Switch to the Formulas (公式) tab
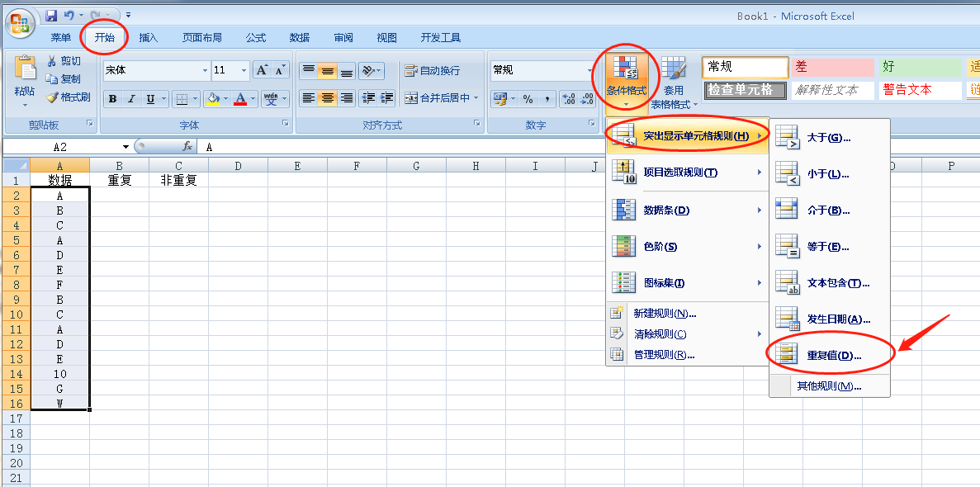The height and width of the screenshot is (487, 980). coord(256,37)
